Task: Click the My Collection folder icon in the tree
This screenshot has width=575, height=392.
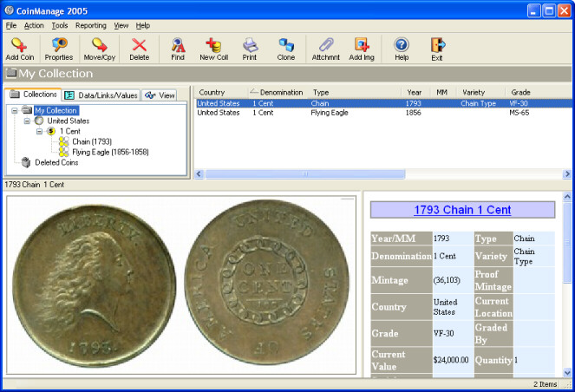Action: click(27, 110)
